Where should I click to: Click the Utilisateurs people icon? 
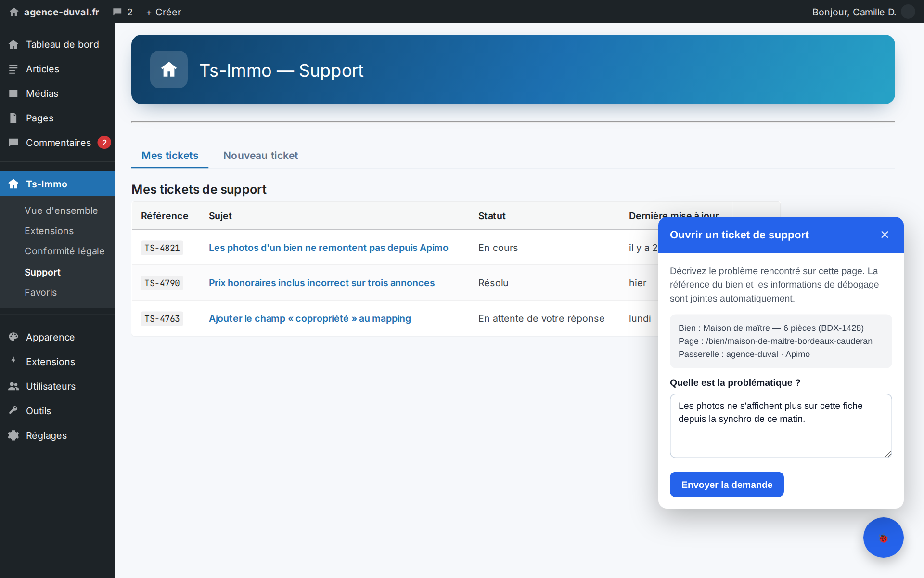tap(13, 386)
